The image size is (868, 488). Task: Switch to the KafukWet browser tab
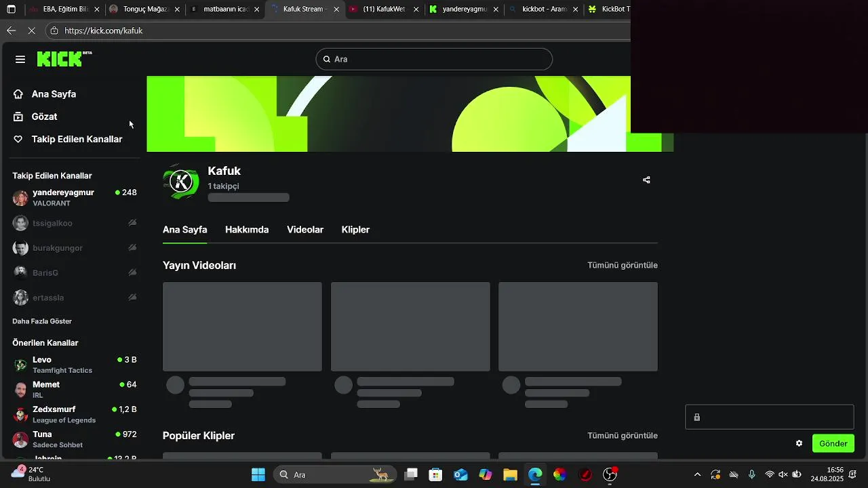pos(383,9)
